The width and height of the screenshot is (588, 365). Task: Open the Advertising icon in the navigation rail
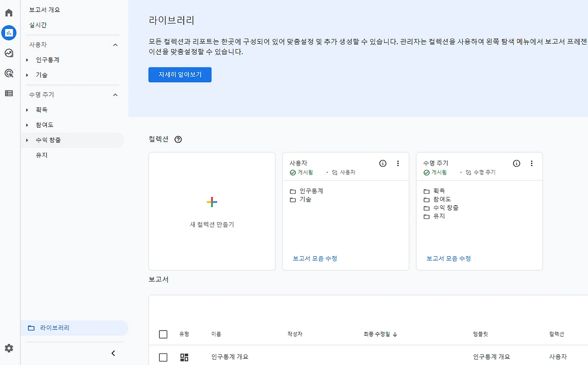[8, 73]
